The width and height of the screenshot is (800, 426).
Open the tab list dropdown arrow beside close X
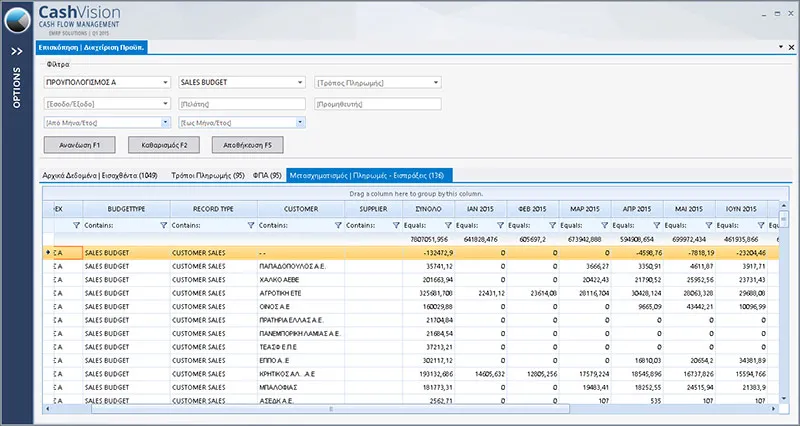pos(781,47)
